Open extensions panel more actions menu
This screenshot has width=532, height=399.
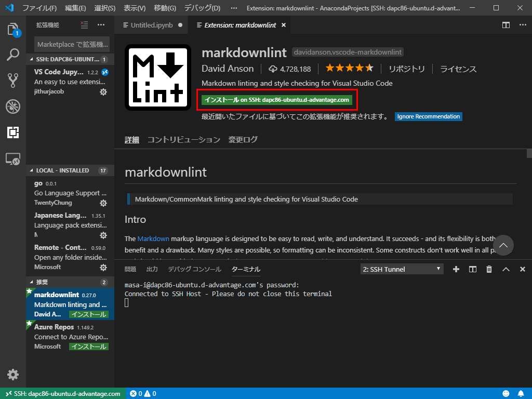[x=101, y=25]
